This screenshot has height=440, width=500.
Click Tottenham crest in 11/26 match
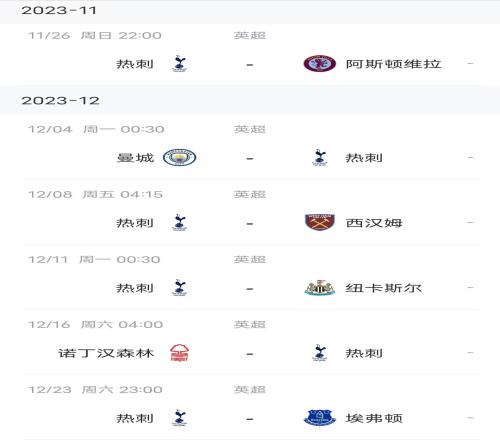179,64
